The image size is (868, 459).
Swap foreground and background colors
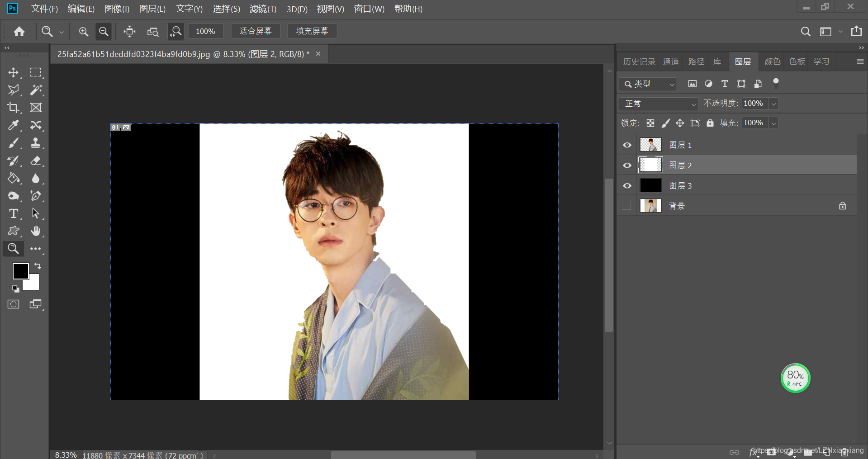click(x=38, y=266)
